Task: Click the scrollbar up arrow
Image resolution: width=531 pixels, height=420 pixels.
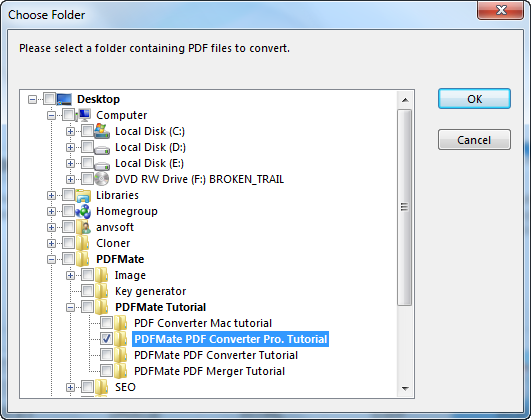Action: (405, 100)
